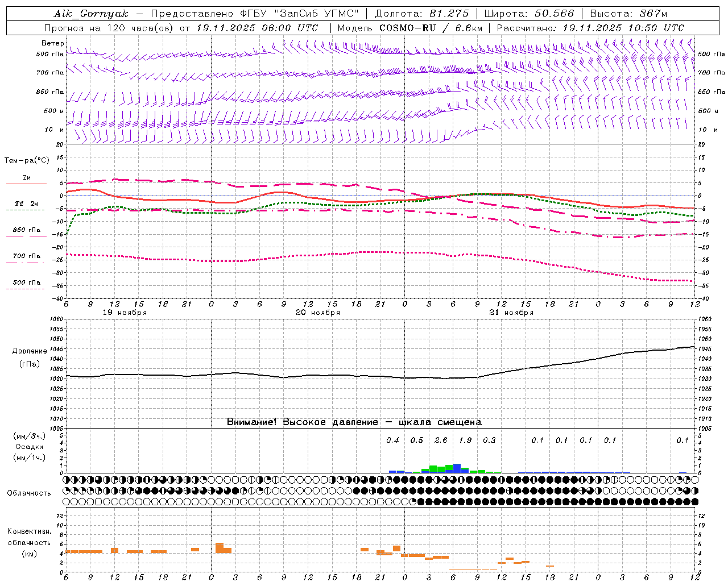
Task: Click the tallest blue precipitation bar
Action: click(457, 468)
